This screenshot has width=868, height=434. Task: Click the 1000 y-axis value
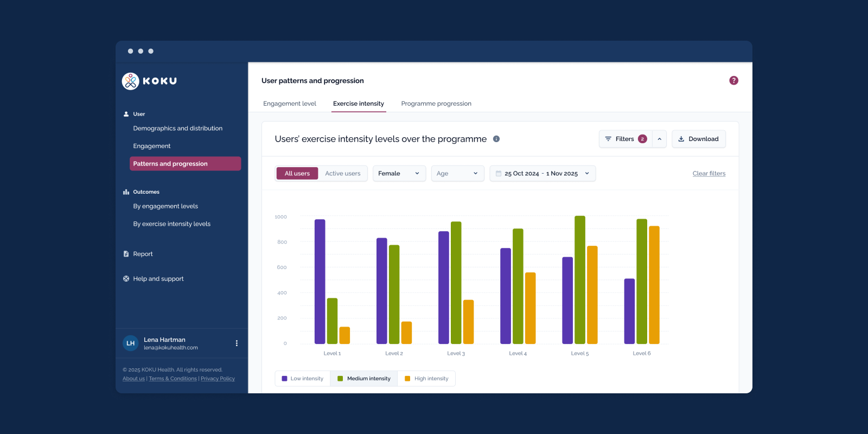point(281,217)
